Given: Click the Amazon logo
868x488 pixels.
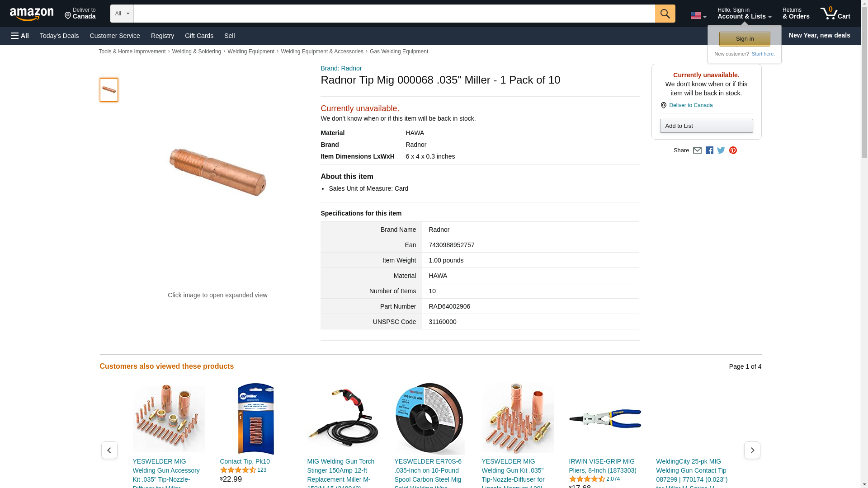Looking at the screenshot, I should [32, 14].
